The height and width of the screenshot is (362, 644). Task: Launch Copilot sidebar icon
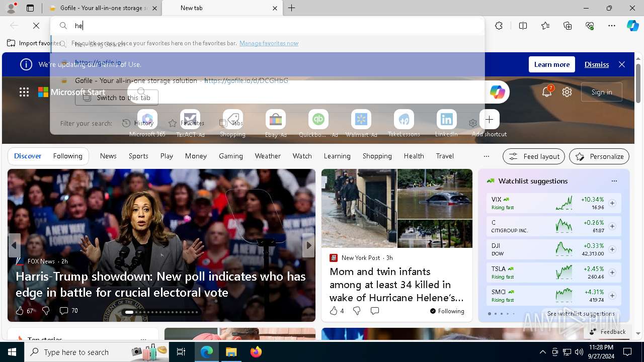(632, 26)
